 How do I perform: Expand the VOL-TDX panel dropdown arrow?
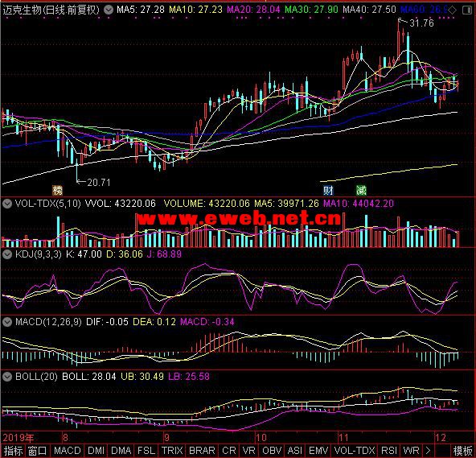click(x=7, y=204)
